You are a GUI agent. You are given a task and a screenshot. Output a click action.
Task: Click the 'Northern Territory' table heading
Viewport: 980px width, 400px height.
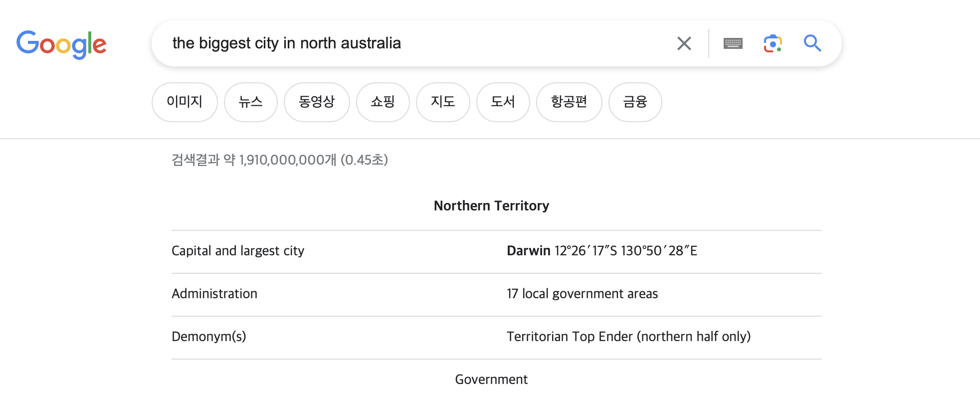pyautogui.click(x=491, y=205)
